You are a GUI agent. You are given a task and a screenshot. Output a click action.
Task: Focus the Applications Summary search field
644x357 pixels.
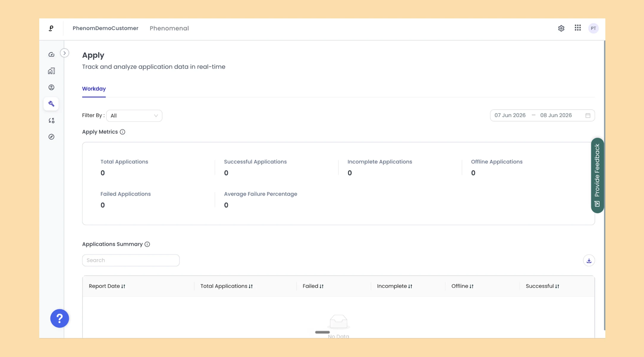[x=131, y=260]
